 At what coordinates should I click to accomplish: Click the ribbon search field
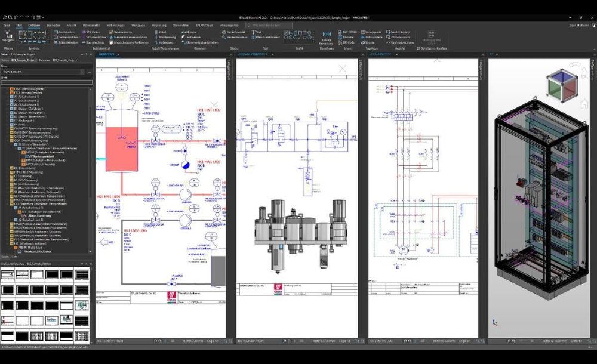point(269,25)
